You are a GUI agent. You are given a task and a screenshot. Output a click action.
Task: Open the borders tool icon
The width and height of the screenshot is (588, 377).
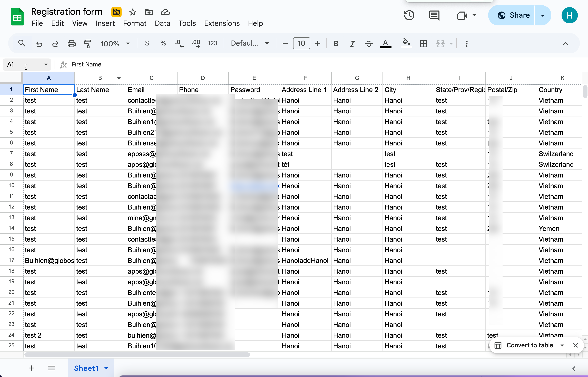coord(423,44)
